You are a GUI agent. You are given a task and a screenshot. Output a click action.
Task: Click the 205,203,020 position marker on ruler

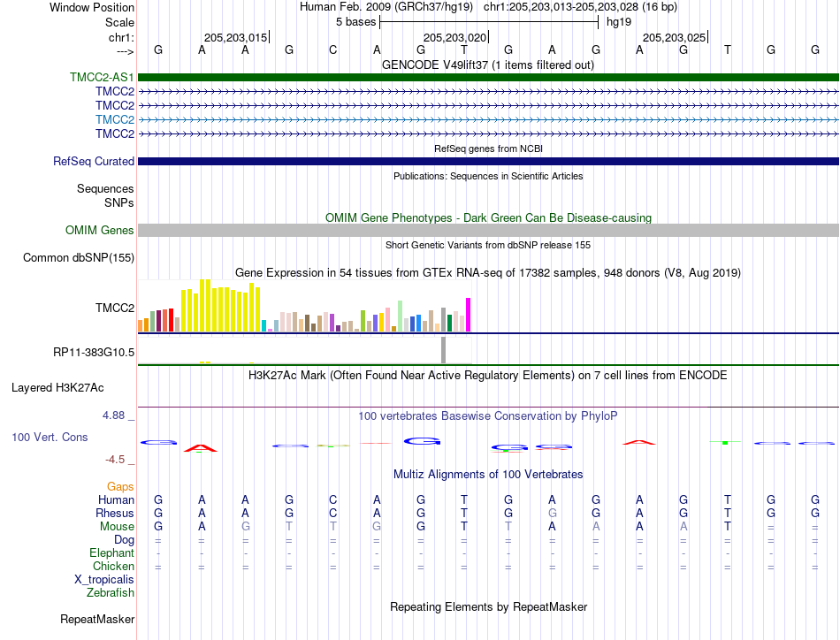[x=455, y=37]
